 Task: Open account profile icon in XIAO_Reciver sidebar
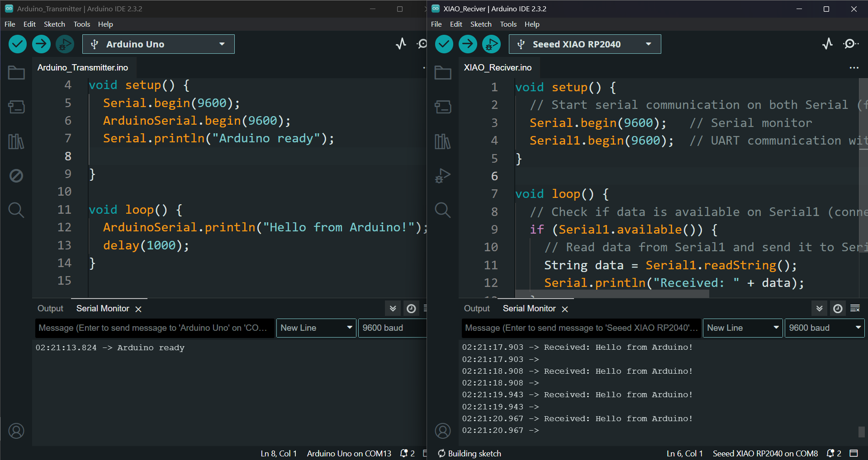tap(443, 431)
